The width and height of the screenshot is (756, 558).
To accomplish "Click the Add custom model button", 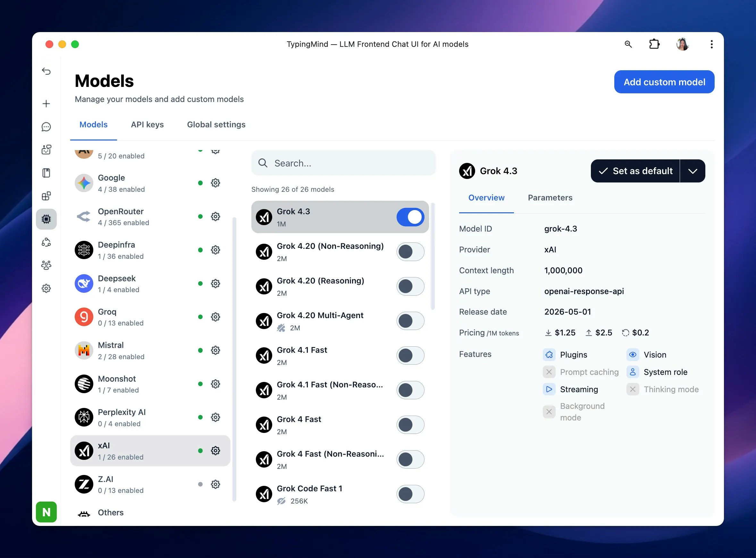I will coord(664,82).
